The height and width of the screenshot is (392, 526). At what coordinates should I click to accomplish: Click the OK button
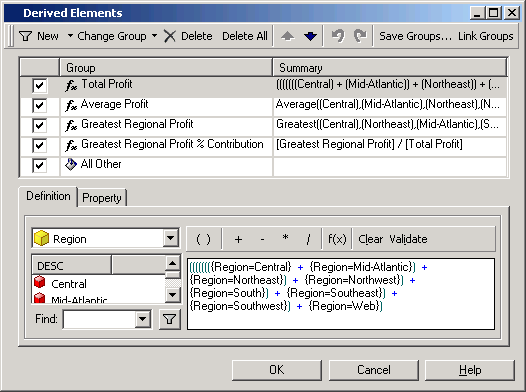[x=277, y=370]
